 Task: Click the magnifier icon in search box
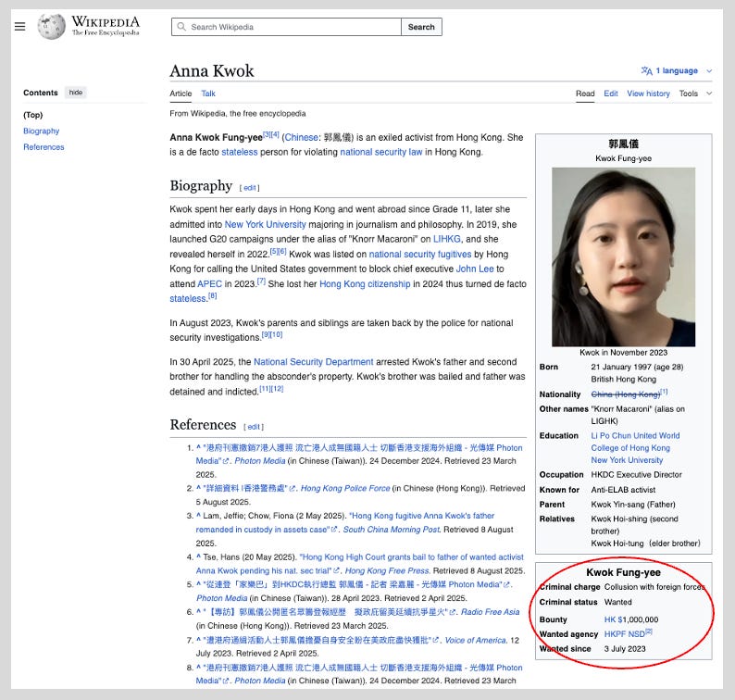tap(181, 27)
